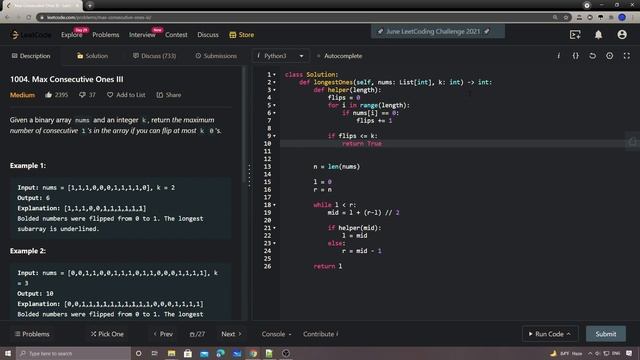Open the Mail app in taskbar
The width and height of the screenshot is (640, 360).
(204, 353)
